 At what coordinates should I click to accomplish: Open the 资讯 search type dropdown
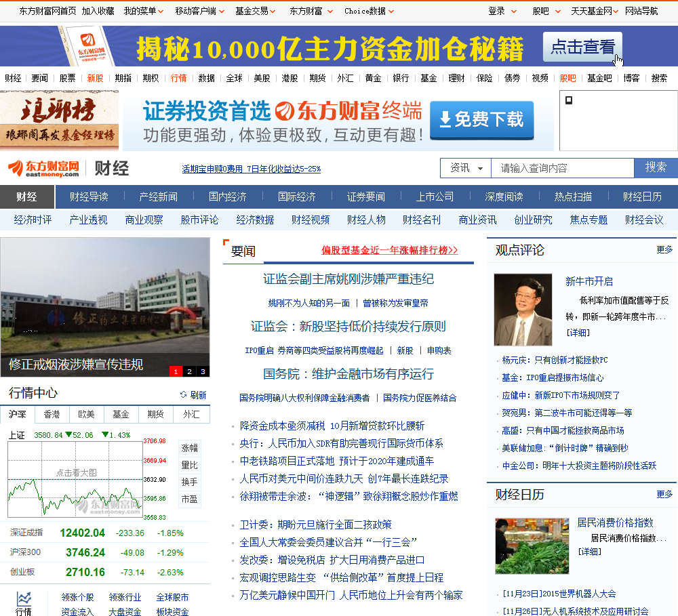pyautogui.click(x=466, y=168)
